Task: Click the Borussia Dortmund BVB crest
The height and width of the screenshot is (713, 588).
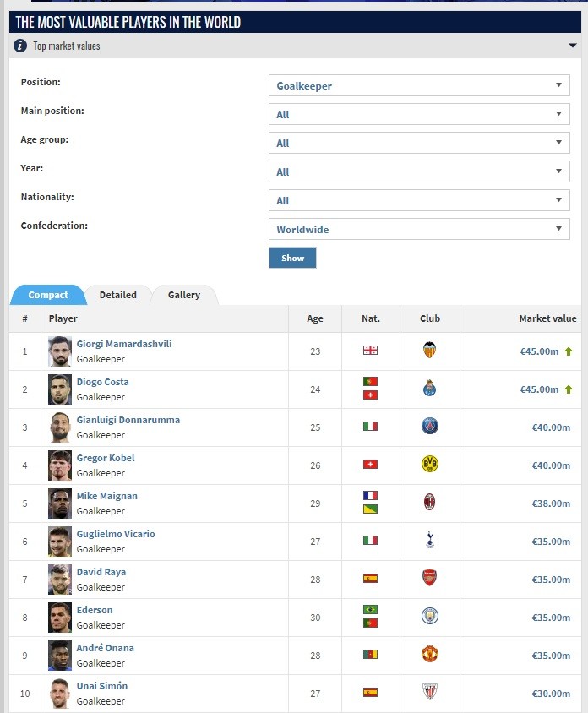Action: click(x=430, y=465)
